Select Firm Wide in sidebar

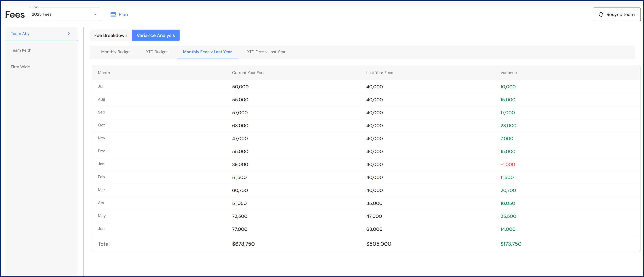click(20, 67)
